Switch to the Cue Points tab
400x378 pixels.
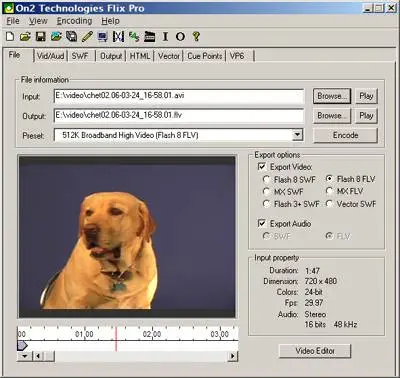point(205,56)
